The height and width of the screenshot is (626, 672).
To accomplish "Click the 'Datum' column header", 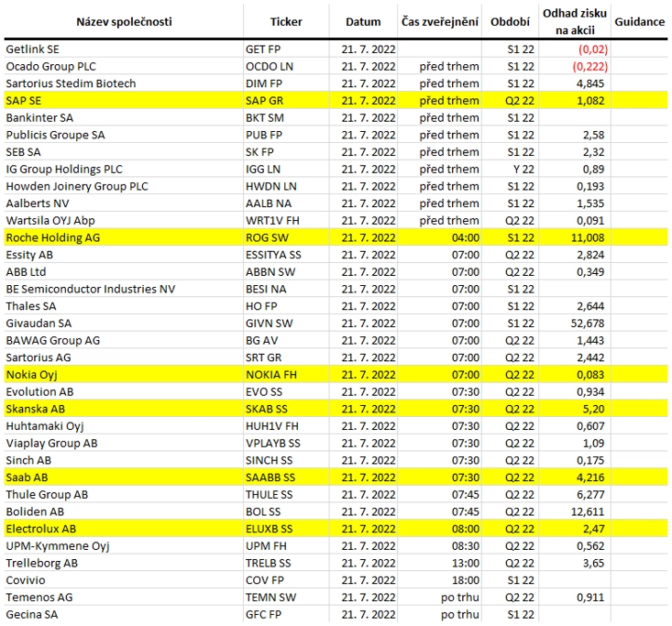I will click(363, 22).
